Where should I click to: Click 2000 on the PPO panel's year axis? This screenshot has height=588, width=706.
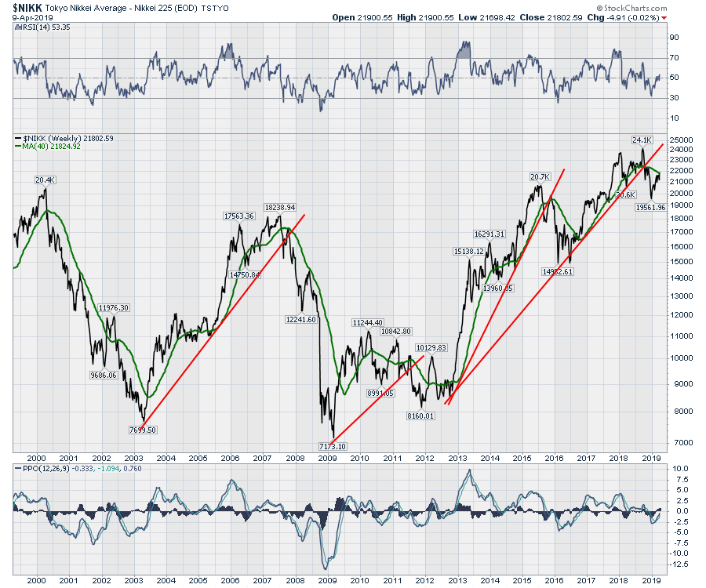point(36,581)
